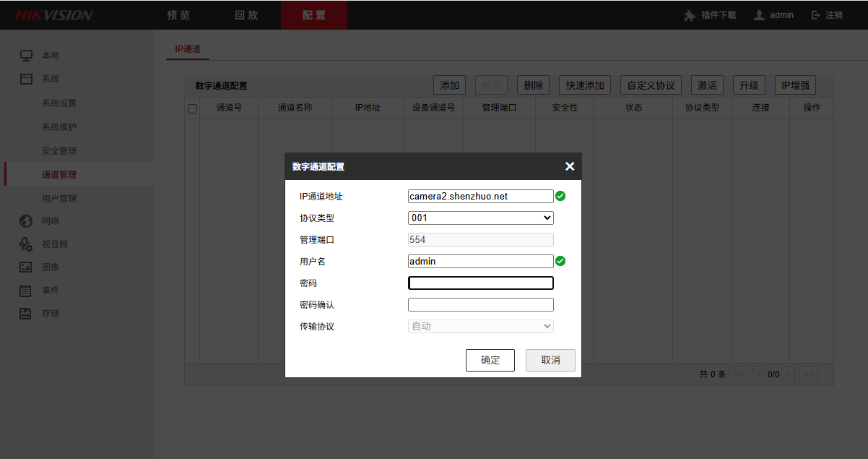Click the 视音频 microphone icon

tap(26, 244)
